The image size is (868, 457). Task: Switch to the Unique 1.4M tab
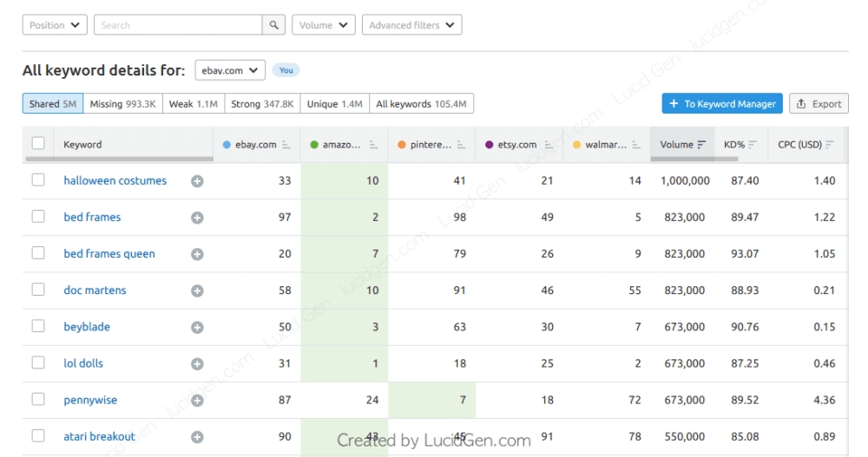(334, 103)
